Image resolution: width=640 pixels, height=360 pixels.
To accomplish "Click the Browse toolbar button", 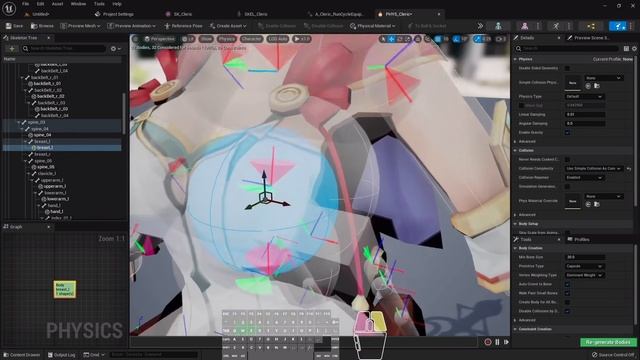I will [x=42, y=26].
